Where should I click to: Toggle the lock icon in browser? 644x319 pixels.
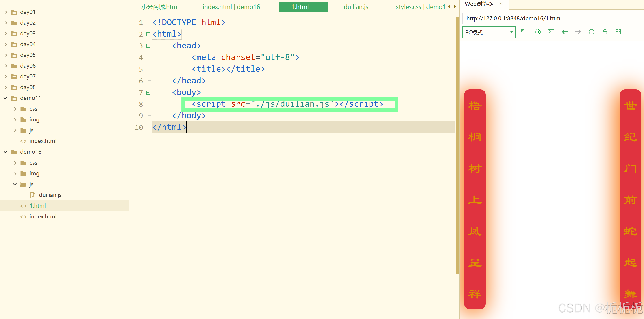coord(605,32)
